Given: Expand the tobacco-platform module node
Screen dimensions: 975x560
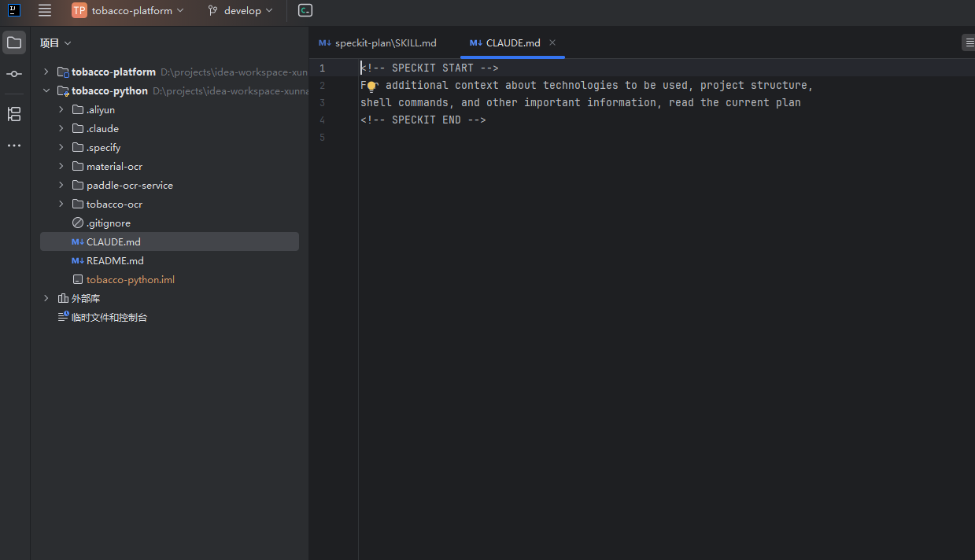Looking at the screenshot, I should click(46, 72).
